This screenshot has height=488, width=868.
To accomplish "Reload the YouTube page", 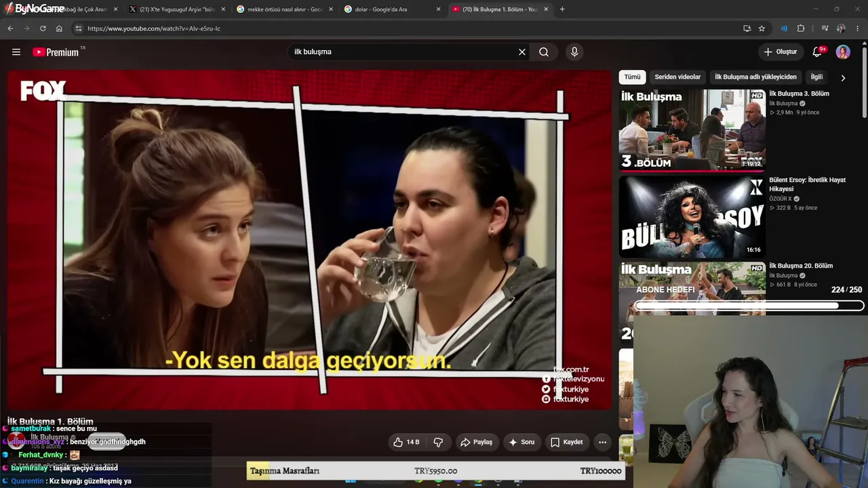I will 43,28.
